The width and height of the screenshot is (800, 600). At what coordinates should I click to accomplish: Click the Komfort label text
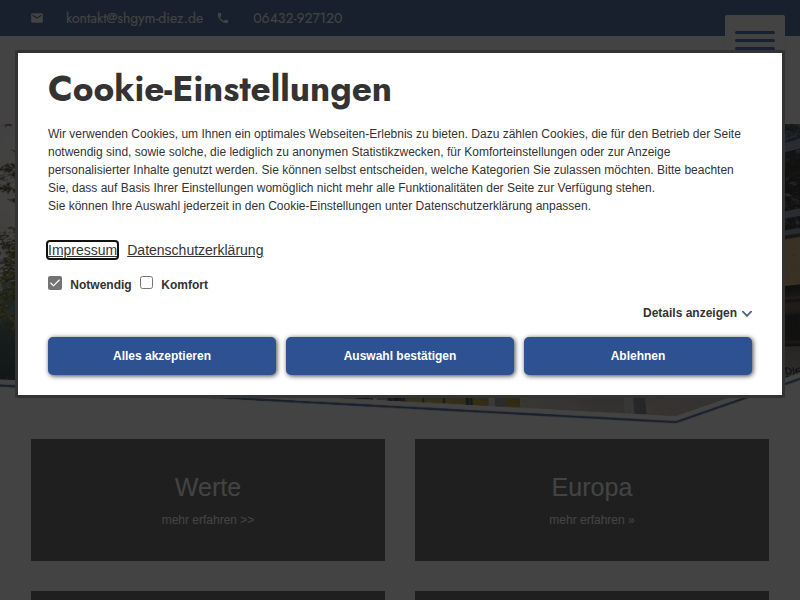(x=184, y=285)
